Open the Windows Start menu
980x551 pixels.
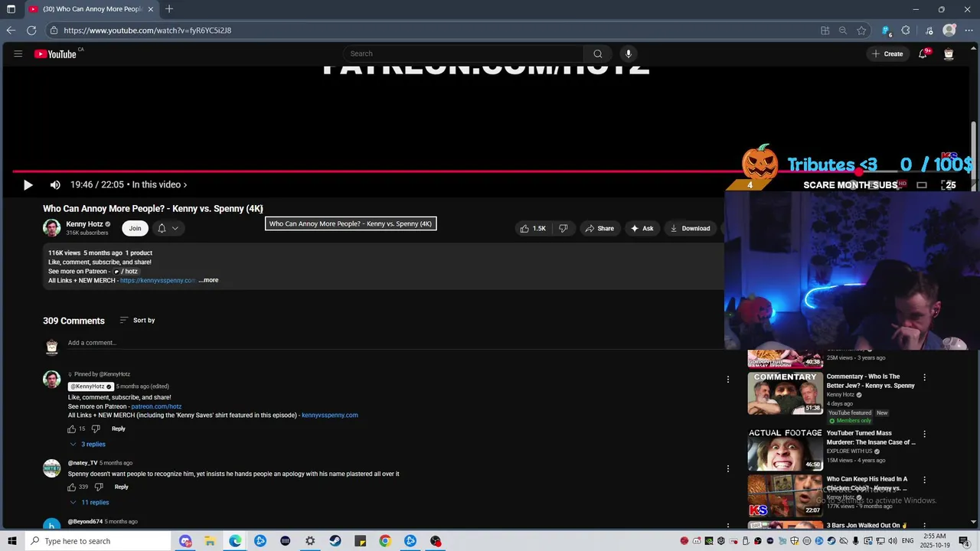click(11, 541)
